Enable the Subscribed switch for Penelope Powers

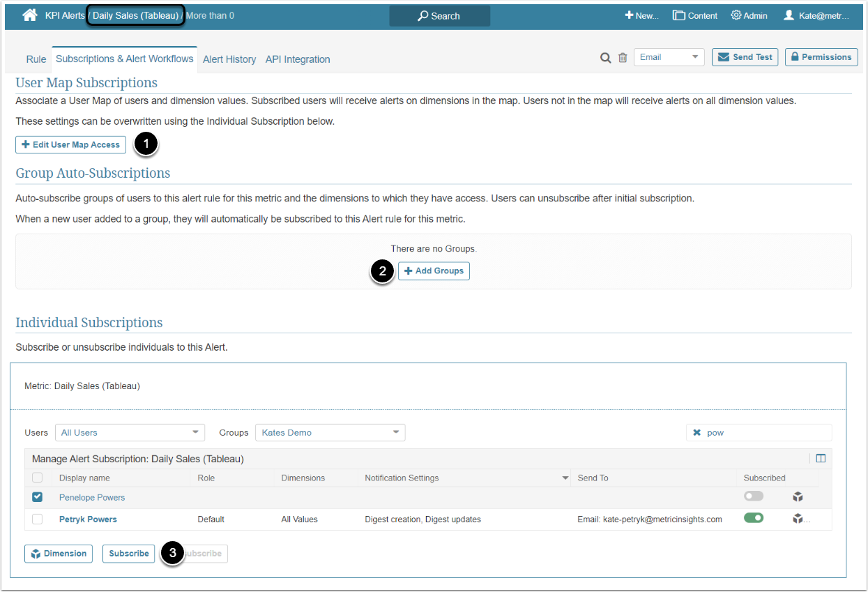(x=754, y=496)
